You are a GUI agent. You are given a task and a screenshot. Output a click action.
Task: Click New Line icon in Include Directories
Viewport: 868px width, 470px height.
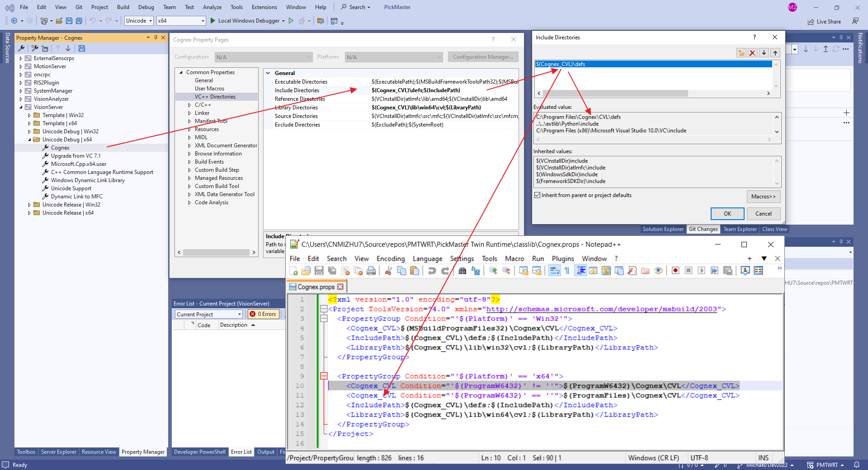tap(741, 53)
